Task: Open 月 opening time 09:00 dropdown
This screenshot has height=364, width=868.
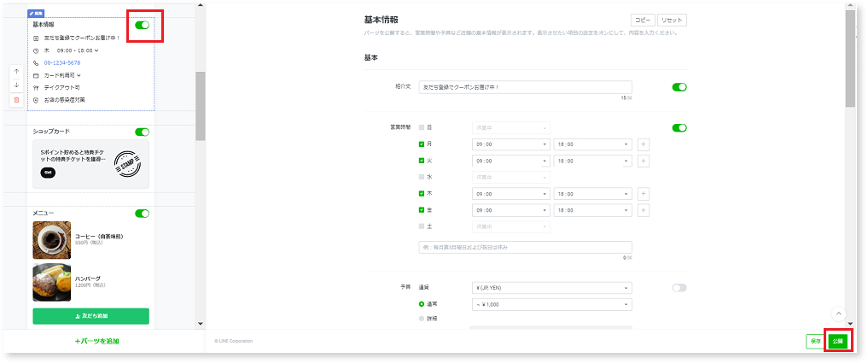Action: [x=510, y=144]
